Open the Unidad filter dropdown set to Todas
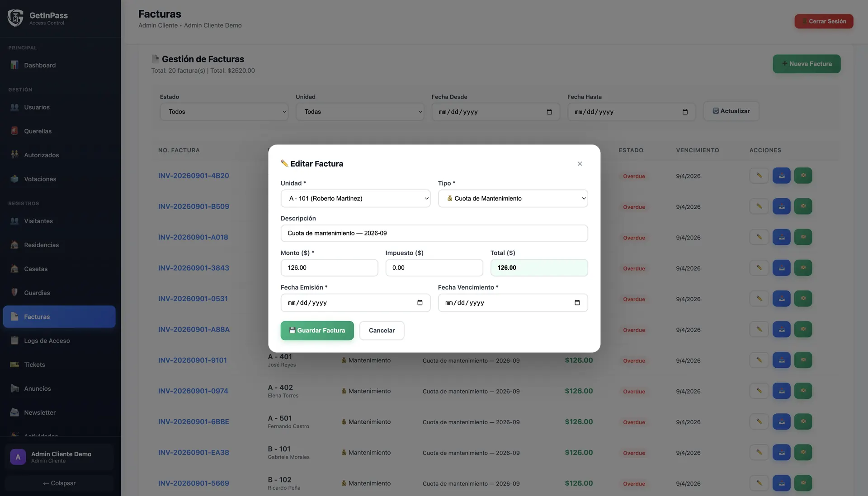This screenshot has height=496, width=868. click(360, 112)
